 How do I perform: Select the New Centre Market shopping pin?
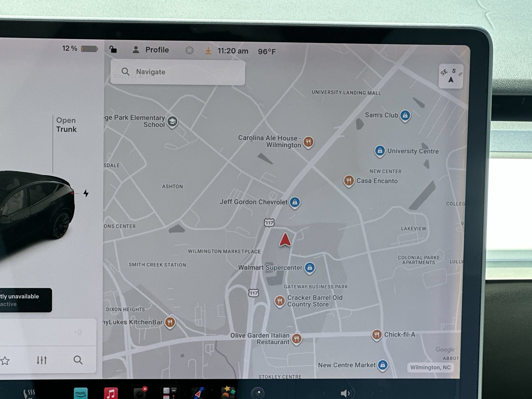[x=383, y=365]
